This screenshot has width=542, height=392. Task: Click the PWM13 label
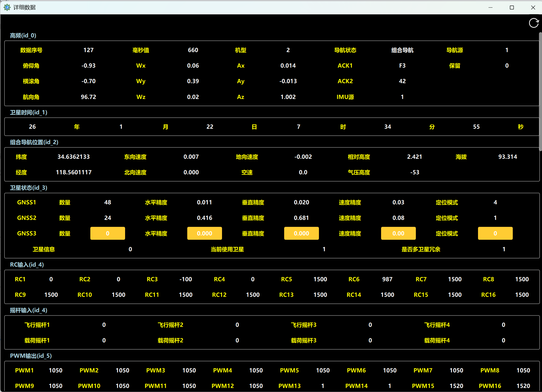pos(289,386)
